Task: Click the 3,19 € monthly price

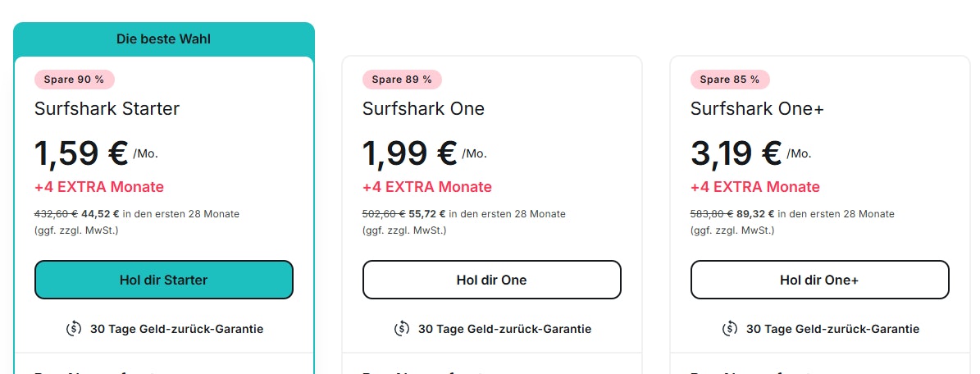Action: click(x=736, y=153)
